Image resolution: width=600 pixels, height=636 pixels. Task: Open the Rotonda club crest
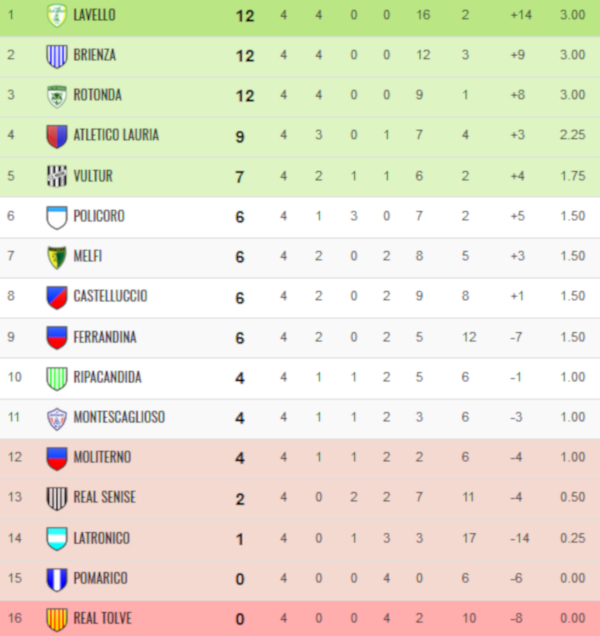click(57, 96)
